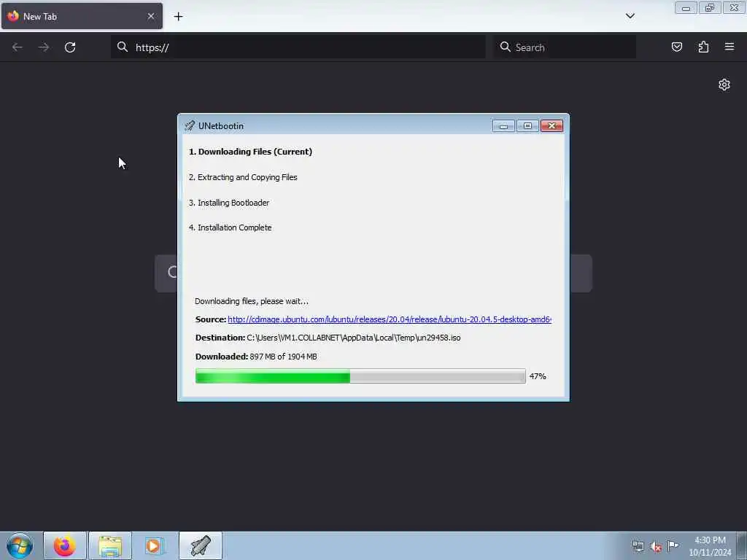747x560 pixels.
Task: Click the Firefox Search box
Action: point(565,47)
